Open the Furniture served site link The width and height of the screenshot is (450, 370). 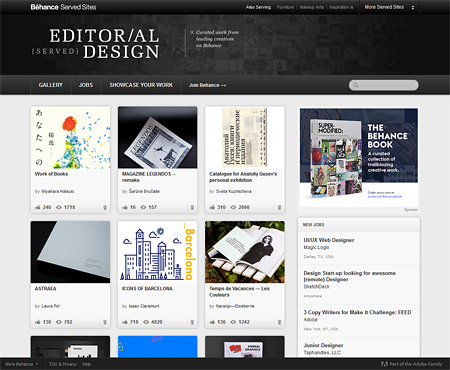(x=285, y=7)
